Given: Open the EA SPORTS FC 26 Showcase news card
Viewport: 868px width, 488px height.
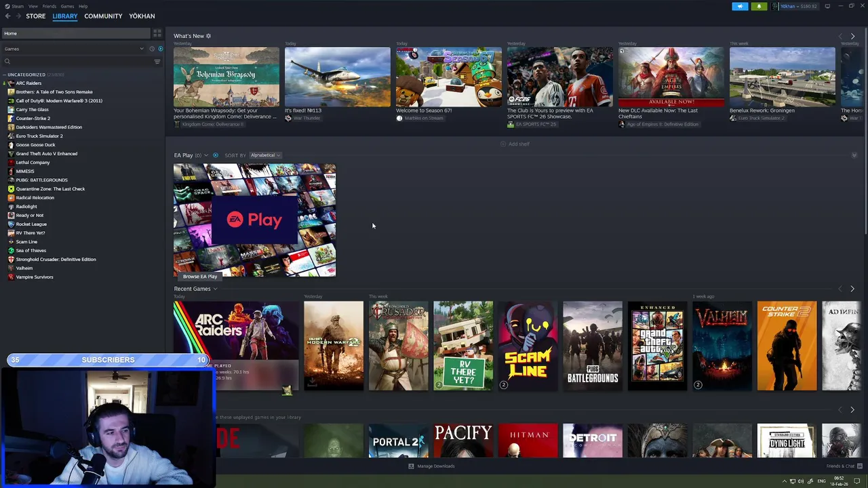Looking at the screenshot, I should [559, 77].
